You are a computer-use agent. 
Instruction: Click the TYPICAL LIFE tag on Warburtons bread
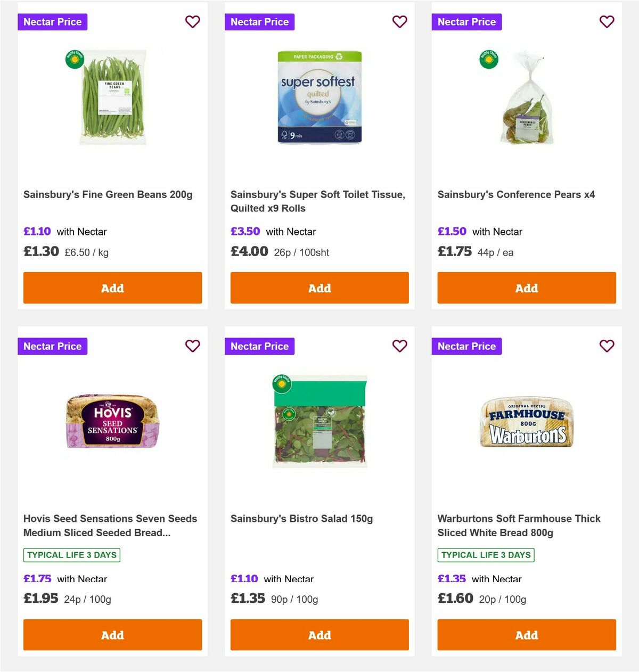point(486,555)
